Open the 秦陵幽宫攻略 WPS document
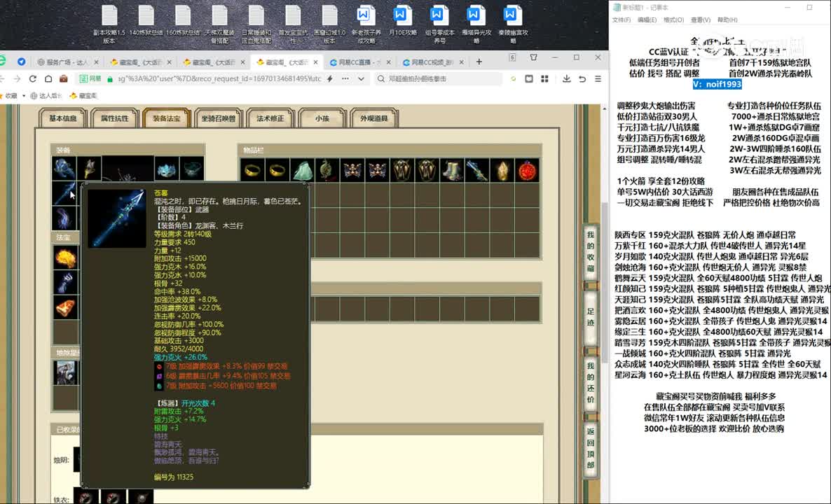The height and width of the screenshot is (504, 831). 512,24
